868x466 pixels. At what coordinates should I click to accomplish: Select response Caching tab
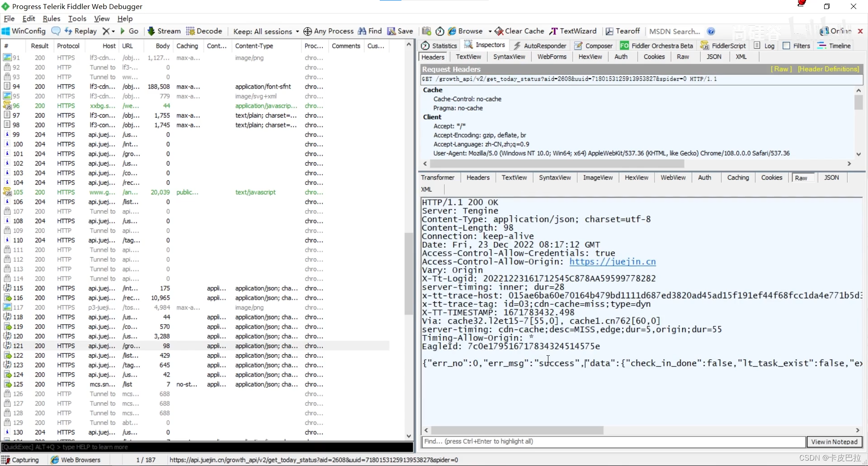click(x=738, y=178)
